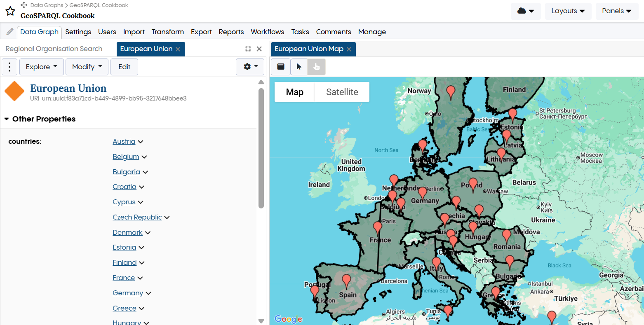Activate the hand pan tool on the map

pyautogui.click(x=316, y=66)
